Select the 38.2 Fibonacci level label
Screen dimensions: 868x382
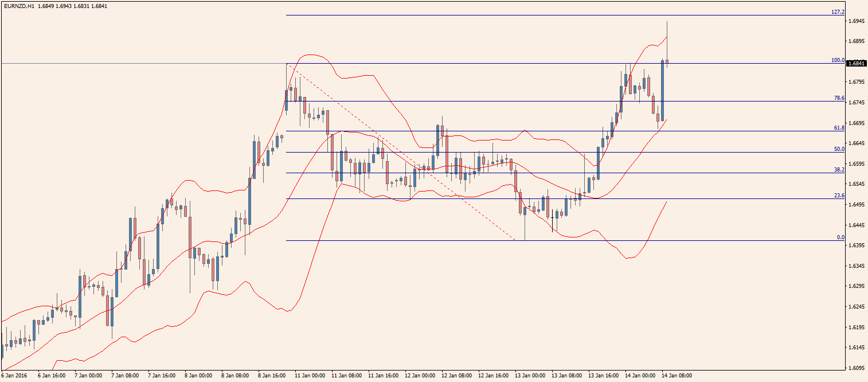839,170
